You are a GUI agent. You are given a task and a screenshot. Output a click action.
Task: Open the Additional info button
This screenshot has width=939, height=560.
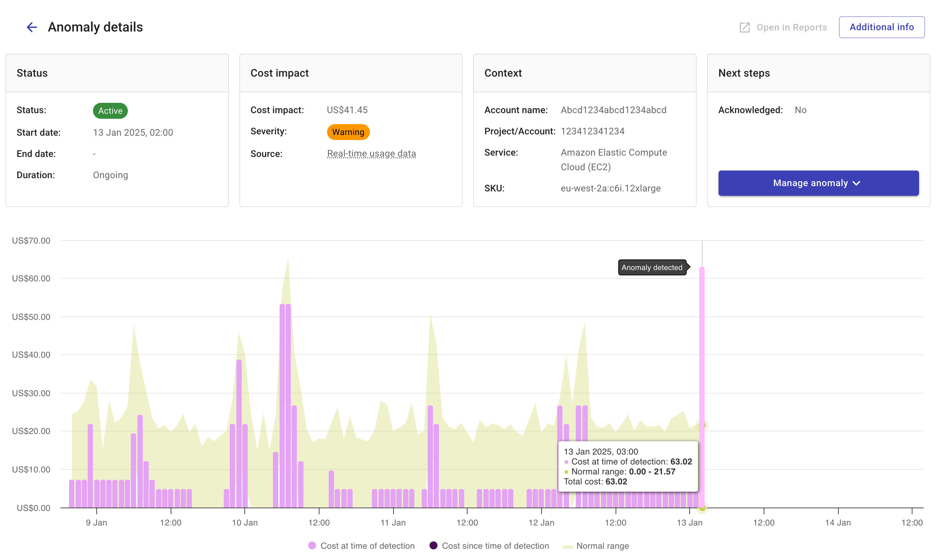[x=881, y=27]
